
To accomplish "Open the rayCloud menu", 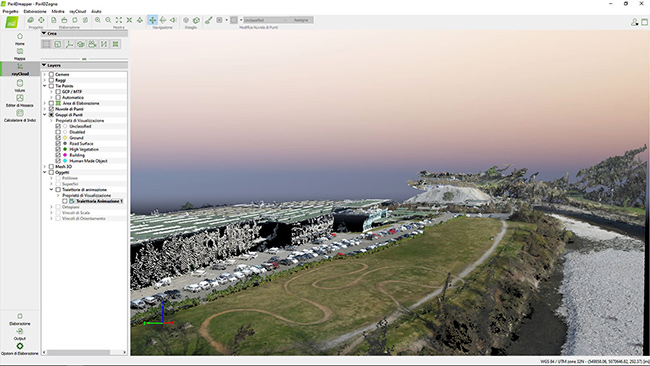I will [x=78, y=11].
